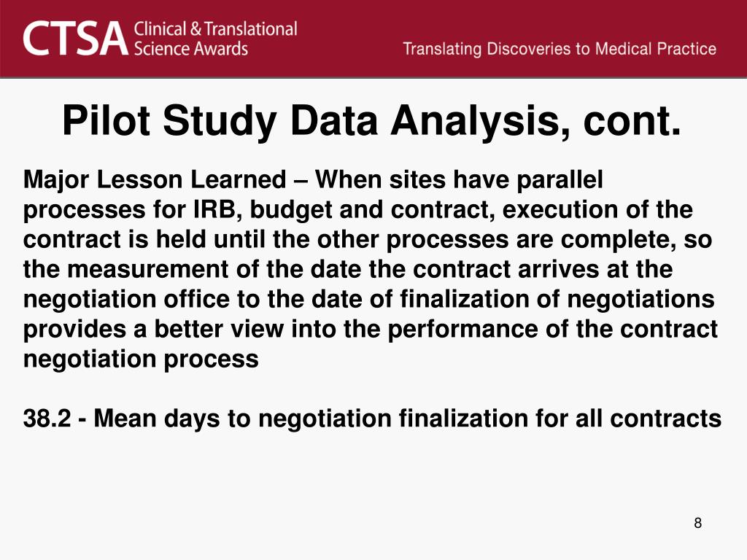Select the 'Clinical & Translational' logo text

tap(215, 29)
